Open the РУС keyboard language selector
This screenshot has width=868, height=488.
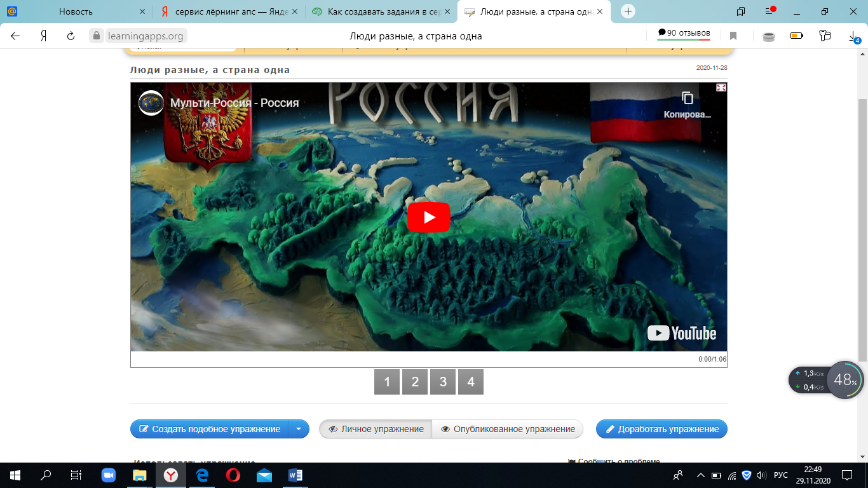point(781,475)
